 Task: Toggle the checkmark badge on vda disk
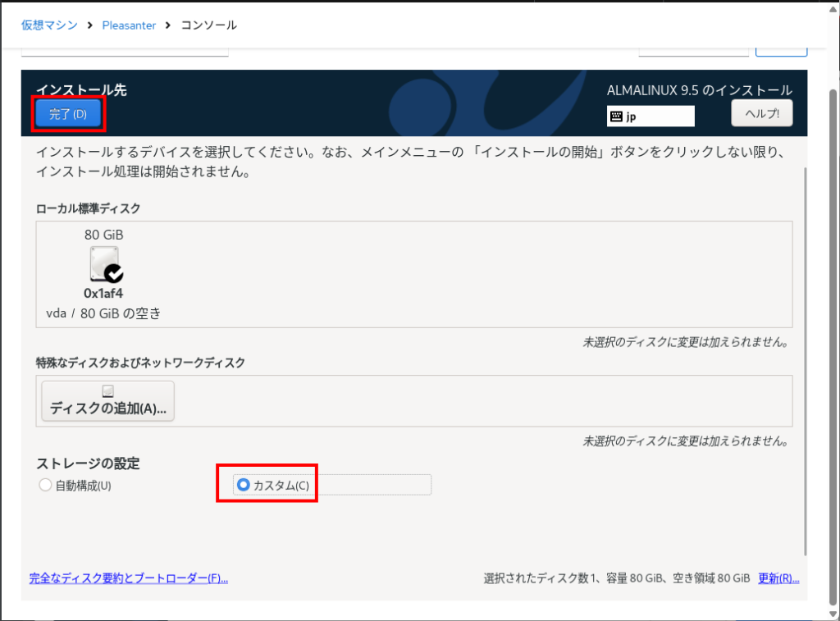[115, 273]
